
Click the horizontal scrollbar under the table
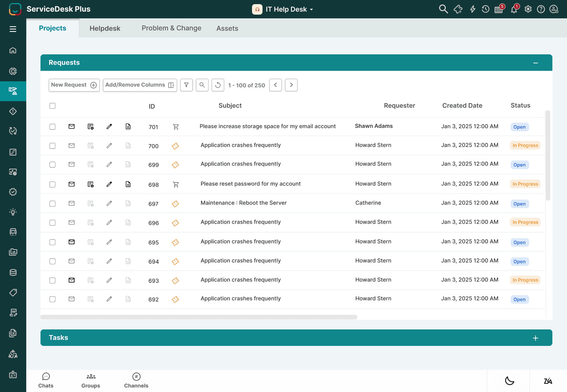click(x=199, y=317)
